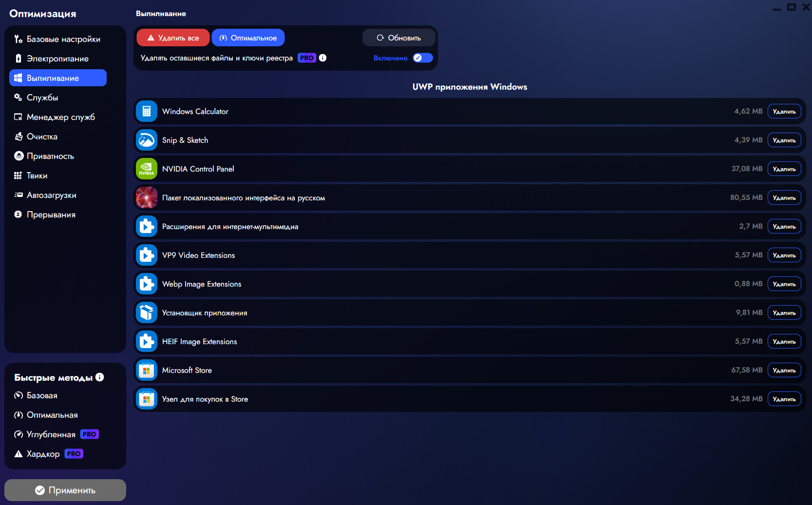Toggle the Включено switch for leftover files
This screenshot has width=812, height=505.
pyautogui.click(x=422, y=58)
